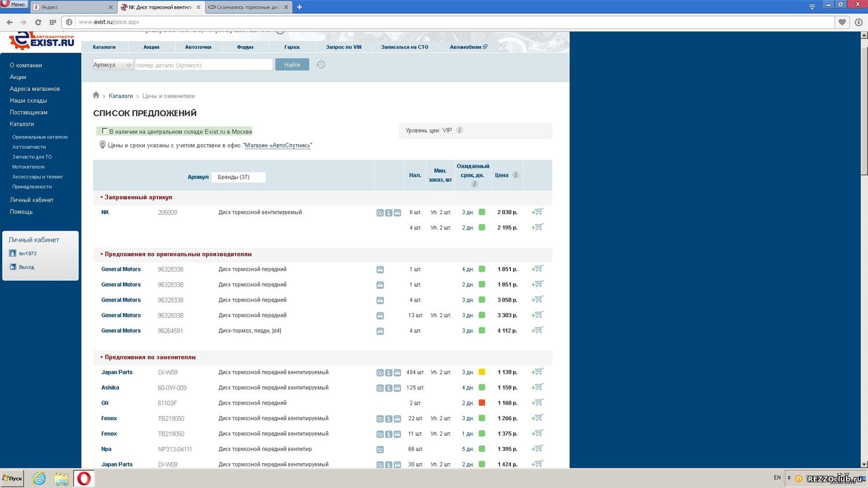Open Магазин «АвтоСпутник» office link

tap(277, 145)
